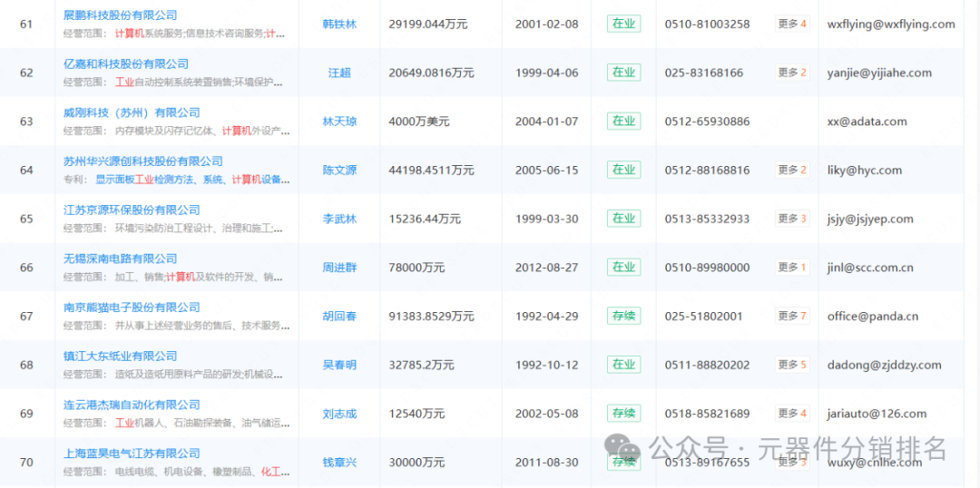Screen dimensions: 980x488
Task: Select founding date 1992-10-12
Action: (x=547, y=366)
